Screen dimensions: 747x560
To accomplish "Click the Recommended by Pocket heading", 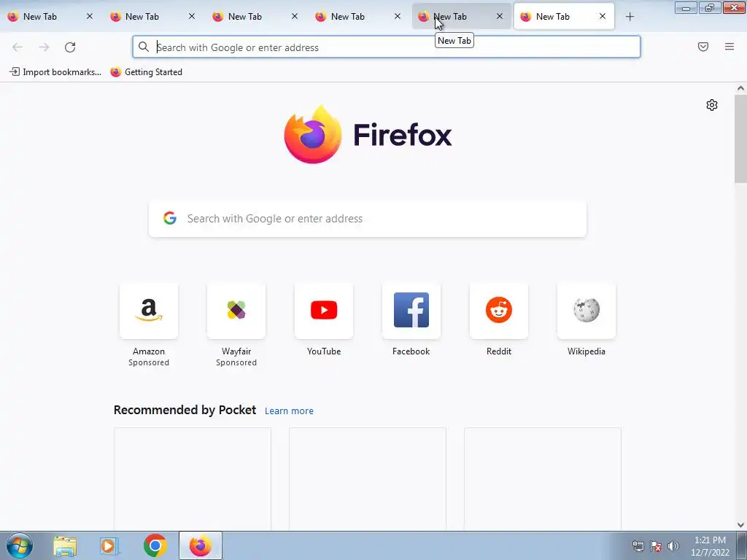I will click(x=185, y=410).
